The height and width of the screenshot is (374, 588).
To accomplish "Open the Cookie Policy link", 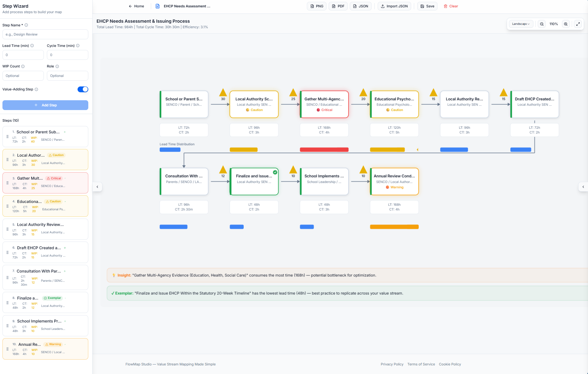I will coord(450,364).
